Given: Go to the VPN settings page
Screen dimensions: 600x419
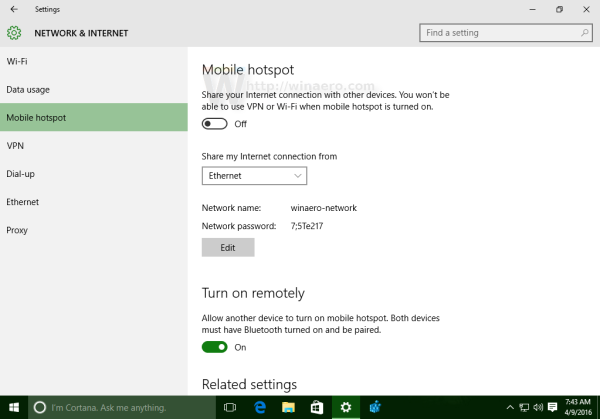Looking at the screenshot, I should 15,146.
